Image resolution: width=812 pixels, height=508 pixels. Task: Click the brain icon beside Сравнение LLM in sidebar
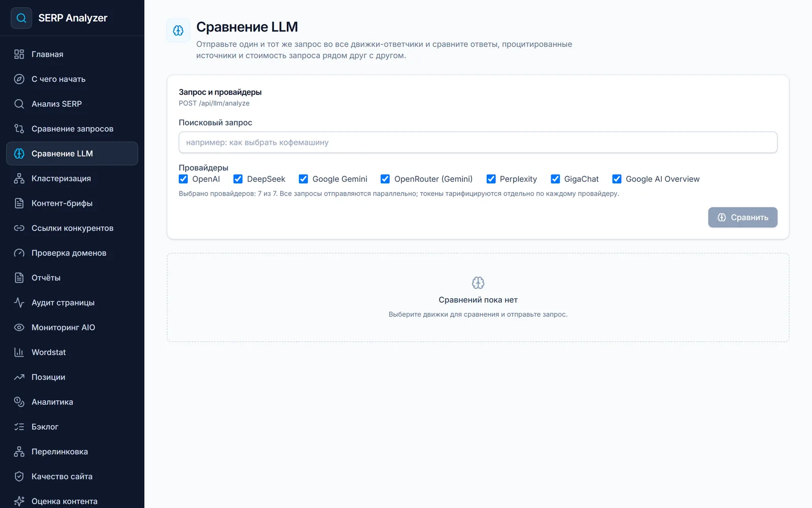tap(19, 154)
